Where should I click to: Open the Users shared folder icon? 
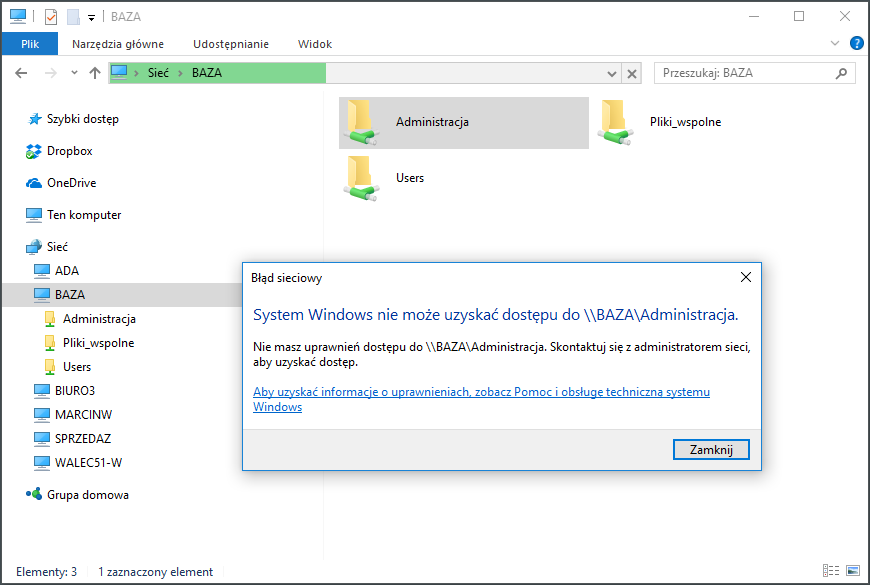click(x=360, y=178)
